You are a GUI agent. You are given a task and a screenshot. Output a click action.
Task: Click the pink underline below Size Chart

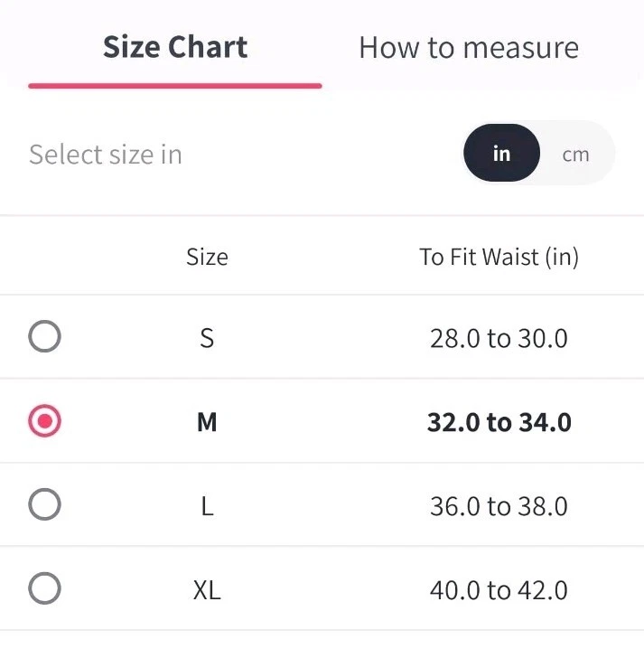[175, 86]
